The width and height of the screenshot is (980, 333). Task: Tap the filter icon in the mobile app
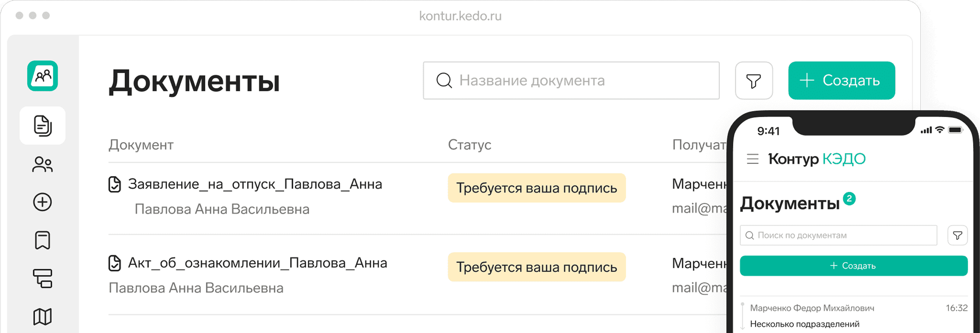tap(958, 235)
